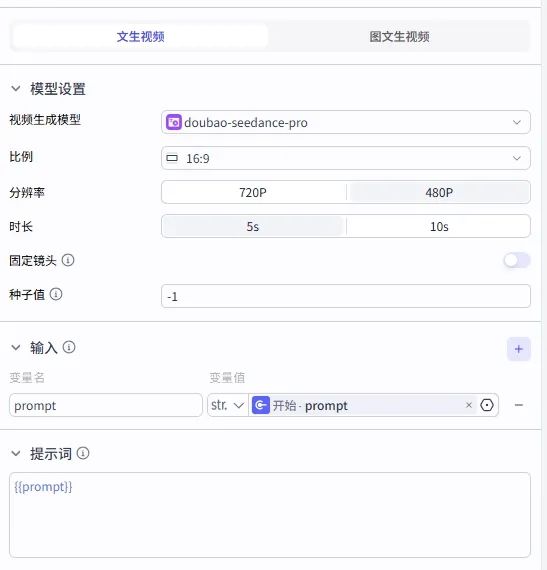547x570 pixels.
Task: Remove the prompt input row
Action: pyautogui.click(x=519, y=405)
